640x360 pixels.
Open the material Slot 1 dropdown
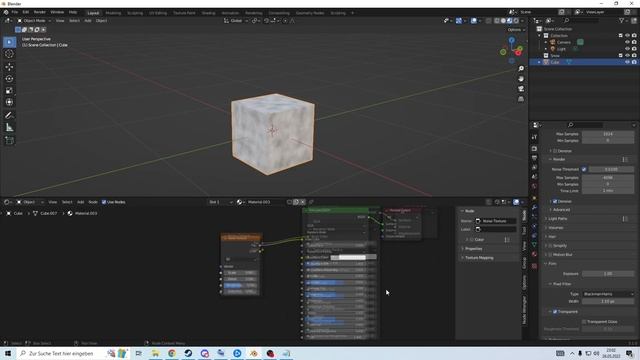220,202
